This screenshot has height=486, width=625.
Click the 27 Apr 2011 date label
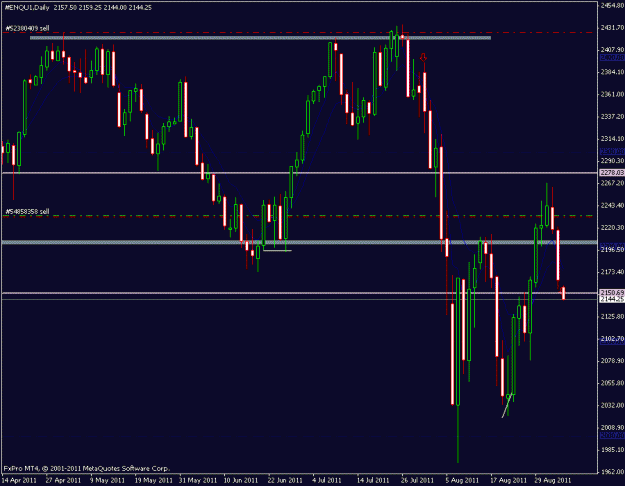[63, 480]
